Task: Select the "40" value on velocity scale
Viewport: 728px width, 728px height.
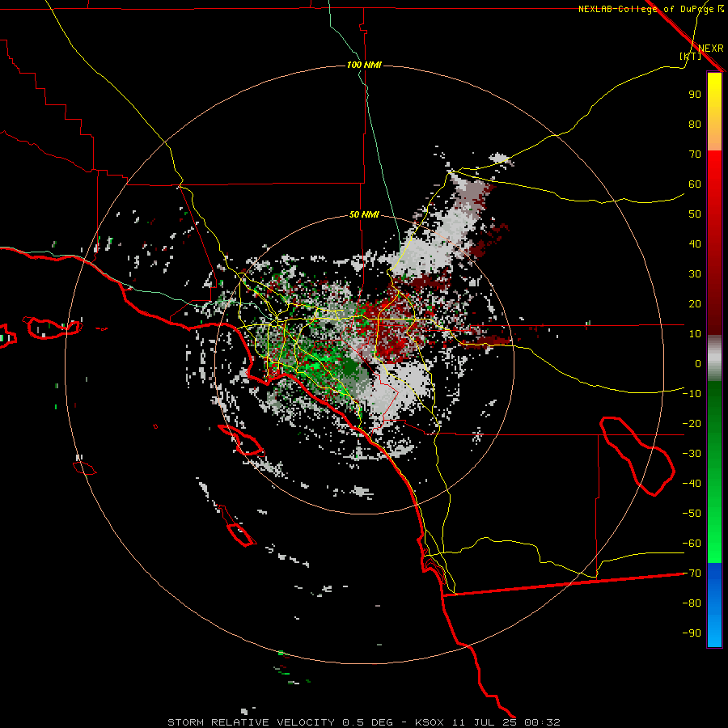Action: coord(695,243)
